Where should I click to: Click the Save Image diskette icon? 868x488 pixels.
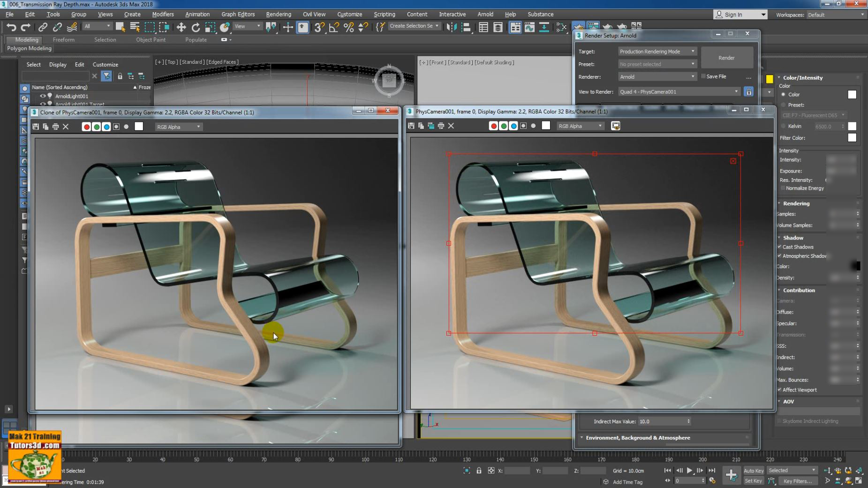tap(35, 127)
